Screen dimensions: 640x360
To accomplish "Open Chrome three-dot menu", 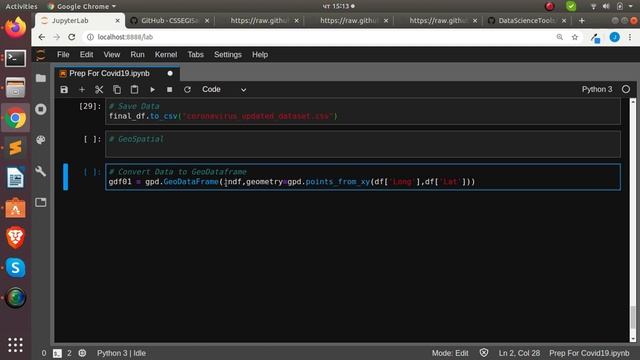I will [630, 37].
